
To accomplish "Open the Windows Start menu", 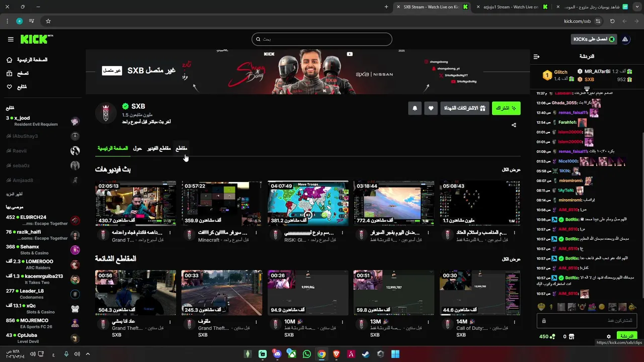I will point(395,354).
